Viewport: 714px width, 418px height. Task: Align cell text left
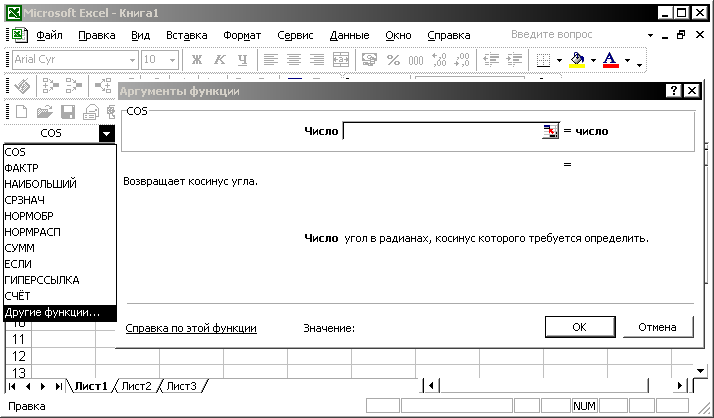(x=271, y=60)
